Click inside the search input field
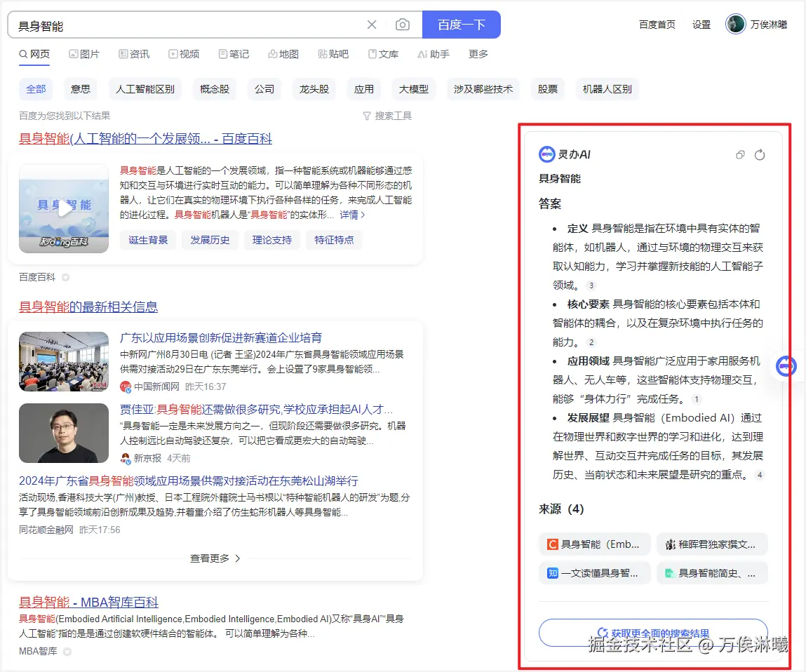The height and width of the screenshot is (672, 806). coord(175,24)
